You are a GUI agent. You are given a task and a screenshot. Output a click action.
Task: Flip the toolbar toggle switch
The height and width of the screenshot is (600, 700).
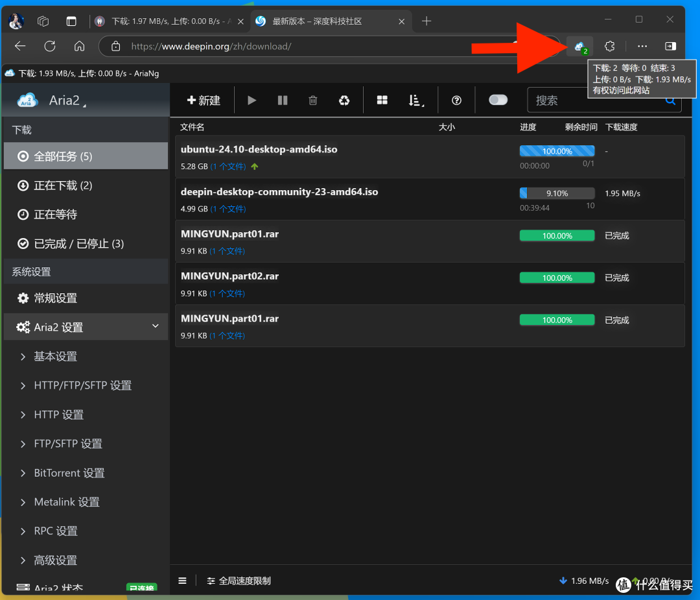pos(498,100)
